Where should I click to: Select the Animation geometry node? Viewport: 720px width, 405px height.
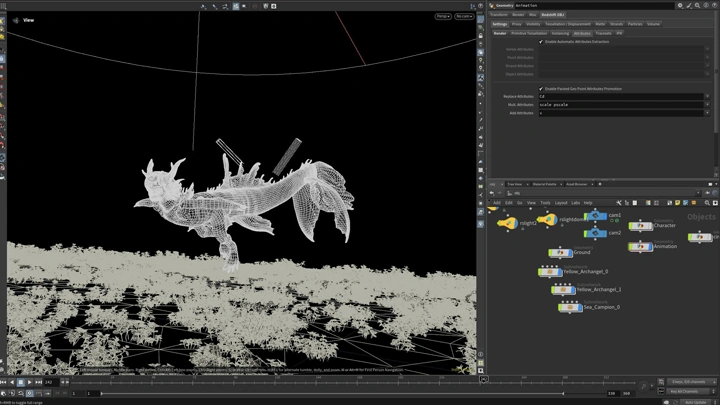pos(641,247)
